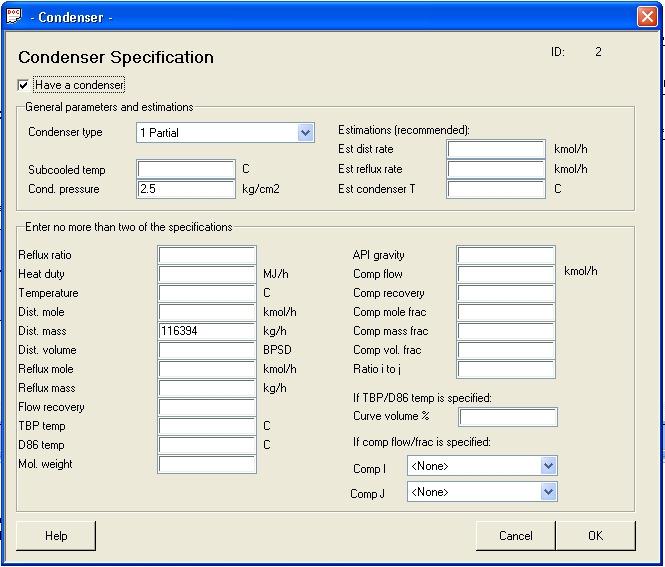The image size is (665, 567).
Task: Click the Cond. pressure field showing 2.5
Action: click(186, 189)
